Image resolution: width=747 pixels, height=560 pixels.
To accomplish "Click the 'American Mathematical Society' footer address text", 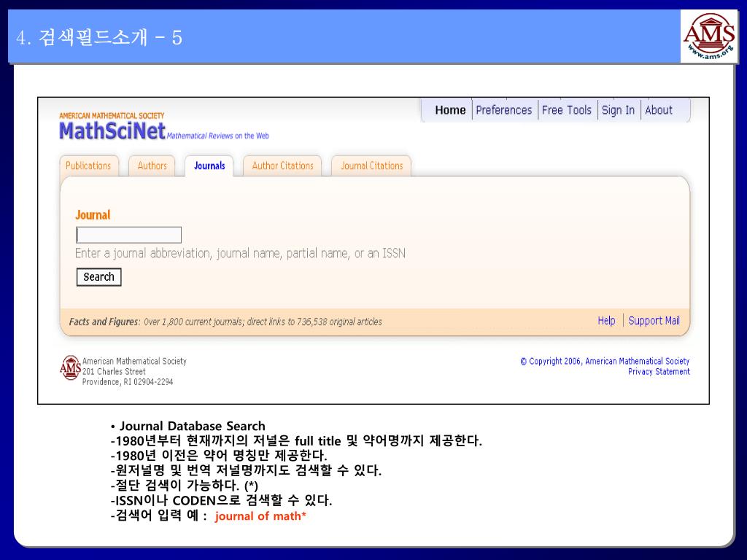I will coord(134,361).
